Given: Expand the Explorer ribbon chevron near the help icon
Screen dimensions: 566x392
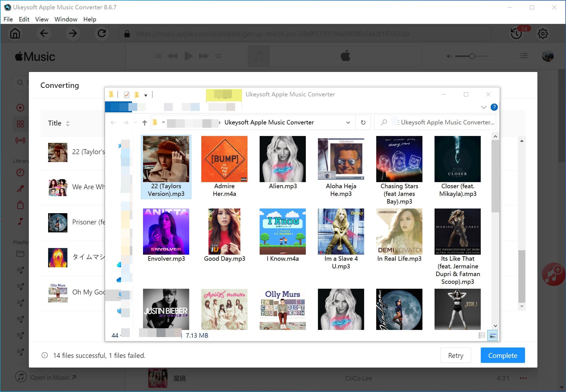Looking at the screenshot, I should click(x=483, y=107).
